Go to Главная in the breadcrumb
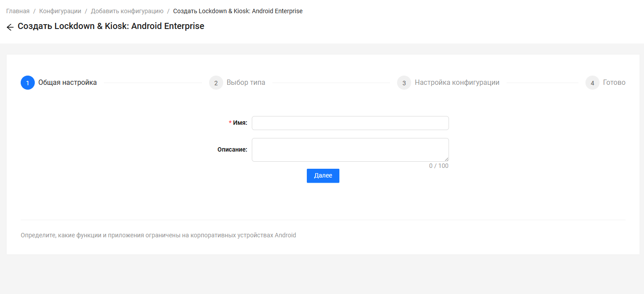Viewport: 644px width, 294px height. [18, 11]
